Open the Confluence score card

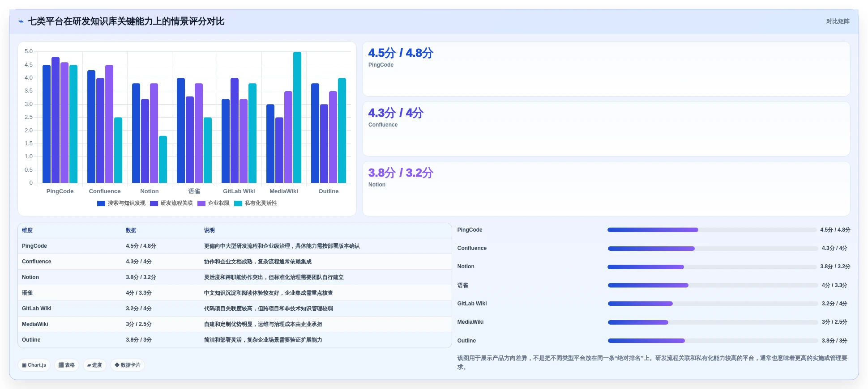[606, 129]
